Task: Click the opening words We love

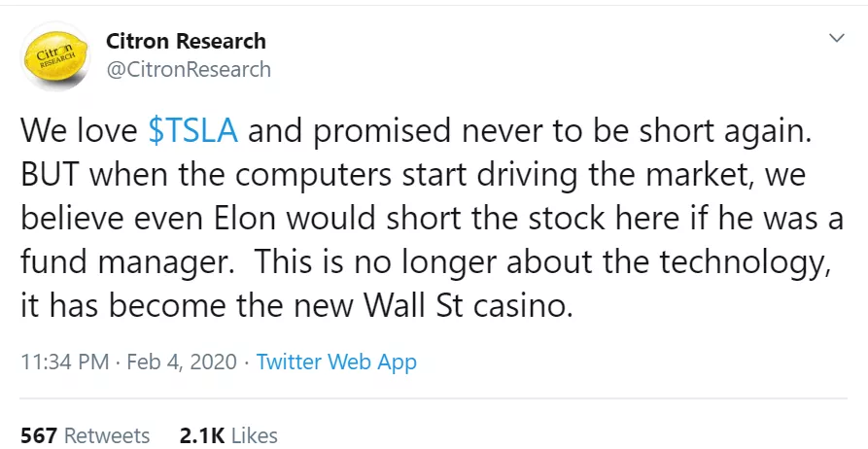Action: click(79, 130)
